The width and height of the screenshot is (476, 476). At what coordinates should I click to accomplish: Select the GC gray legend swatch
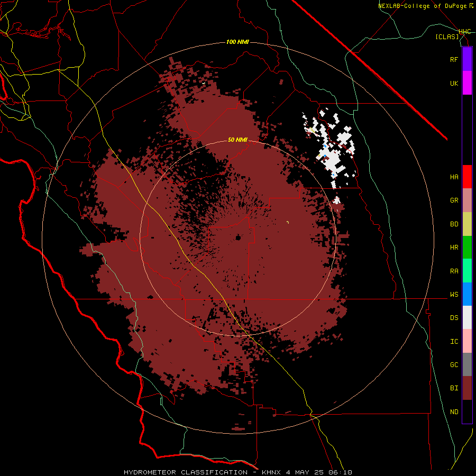467,364
